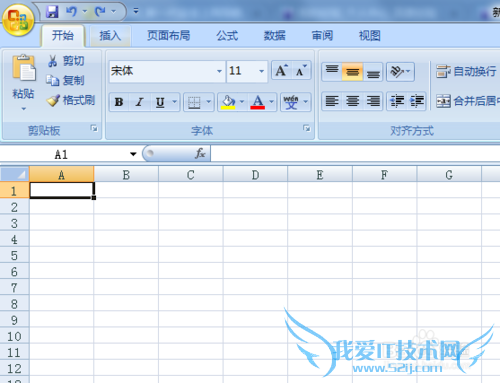Open phonetic guide dropdown arrow
The image size is (500, 383).
[x=306, y=101]
